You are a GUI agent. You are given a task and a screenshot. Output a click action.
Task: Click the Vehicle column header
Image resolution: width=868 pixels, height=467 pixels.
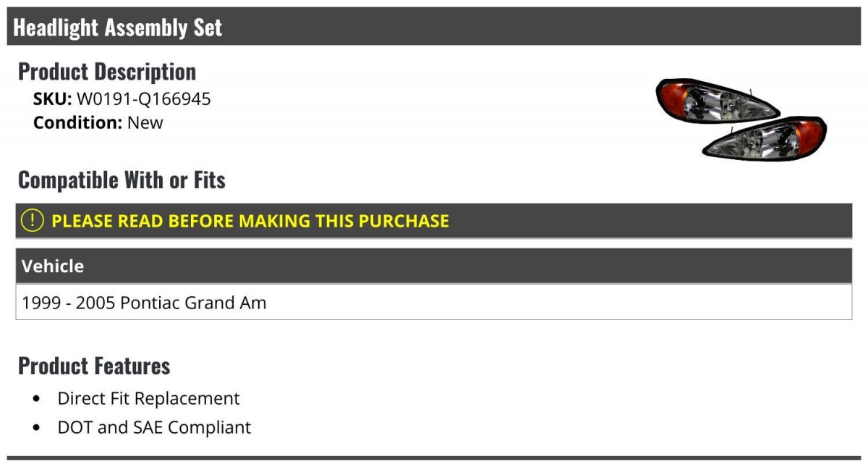pyautogui.click(x=53, y=266)
